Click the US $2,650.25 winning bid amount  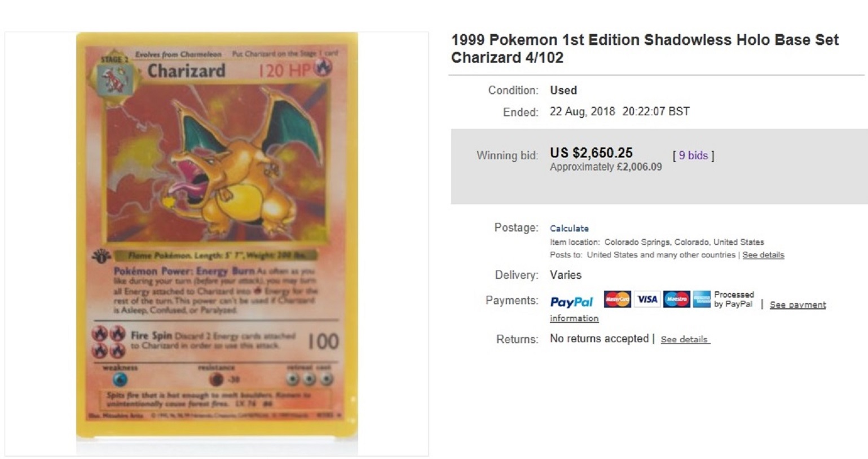(591, 152)
